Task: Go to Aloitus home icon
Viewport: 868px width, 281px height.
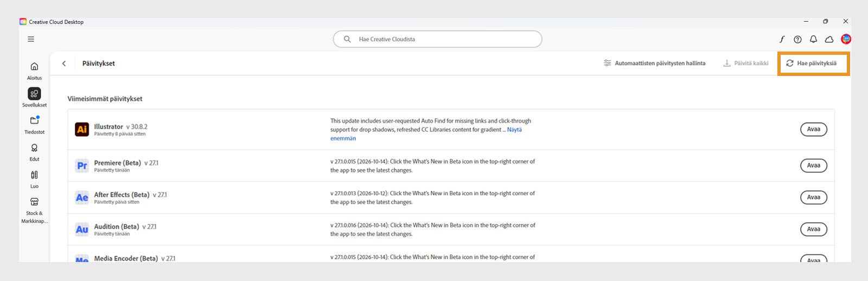Action: [x=34, y=66]
